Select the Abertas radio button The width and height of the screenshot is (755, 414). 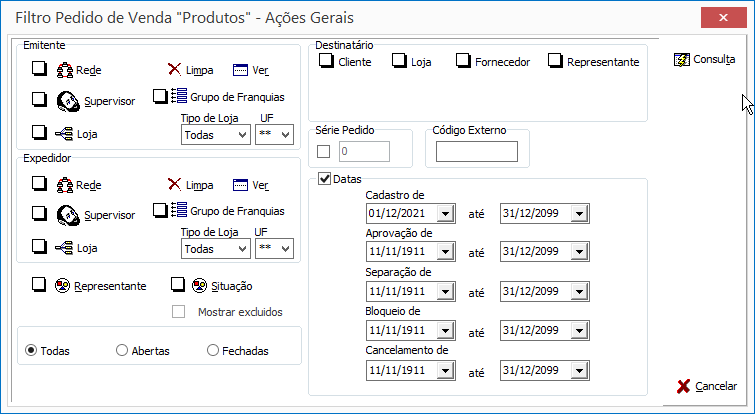pos(122,350)
